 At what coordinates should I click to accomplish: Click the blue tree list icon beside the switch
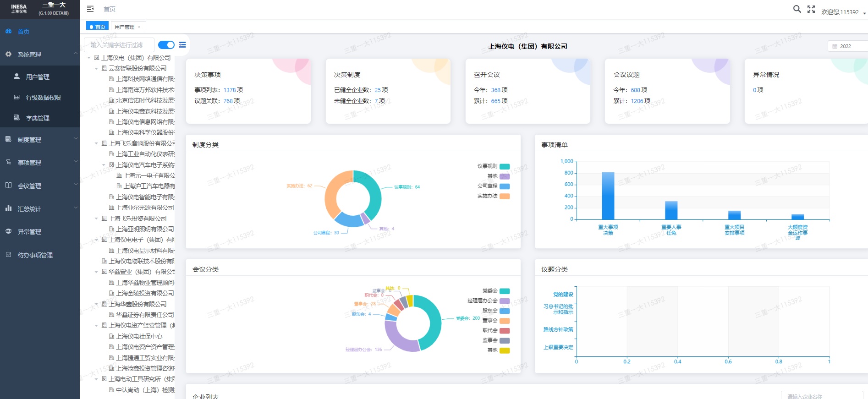(x=182, y=45)
